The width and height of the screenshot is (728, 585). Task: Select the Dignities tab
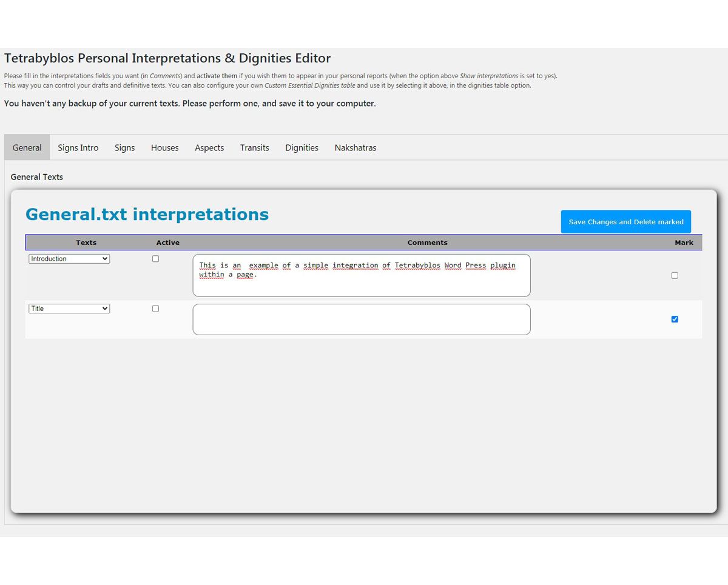(302, 147)
